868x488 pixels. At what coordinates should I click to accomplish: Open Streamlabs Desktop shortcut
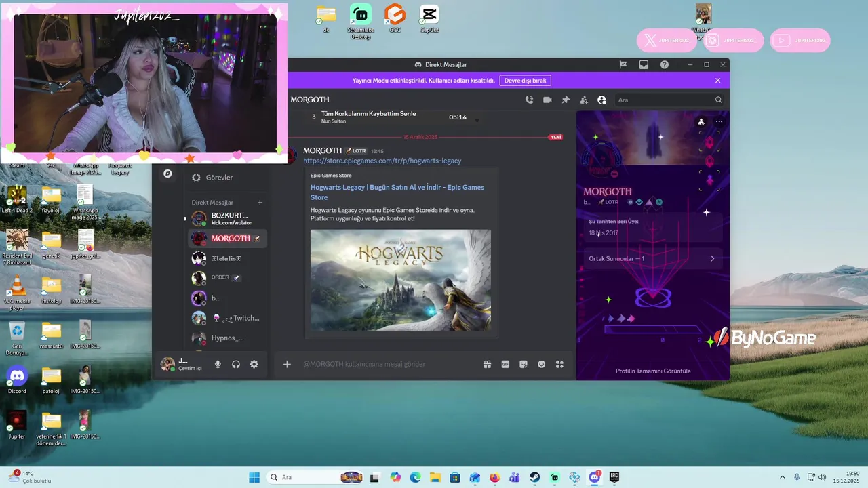click(x=360, y=21)
